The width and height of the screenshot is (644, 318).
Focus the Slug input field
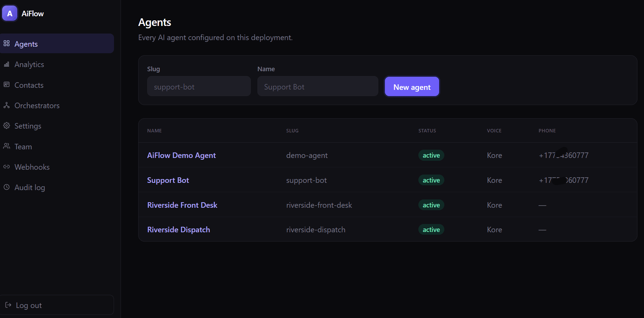199,86
